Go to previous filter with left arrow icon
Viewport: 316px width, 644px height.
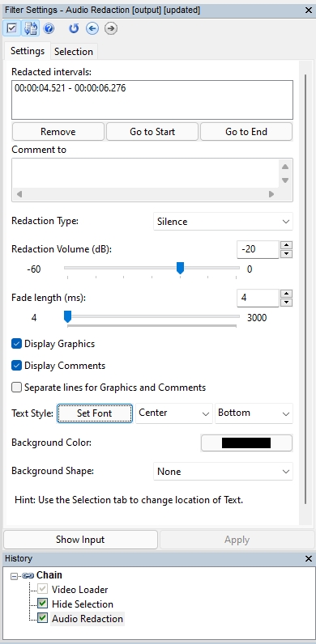click(x=92, y=28)
